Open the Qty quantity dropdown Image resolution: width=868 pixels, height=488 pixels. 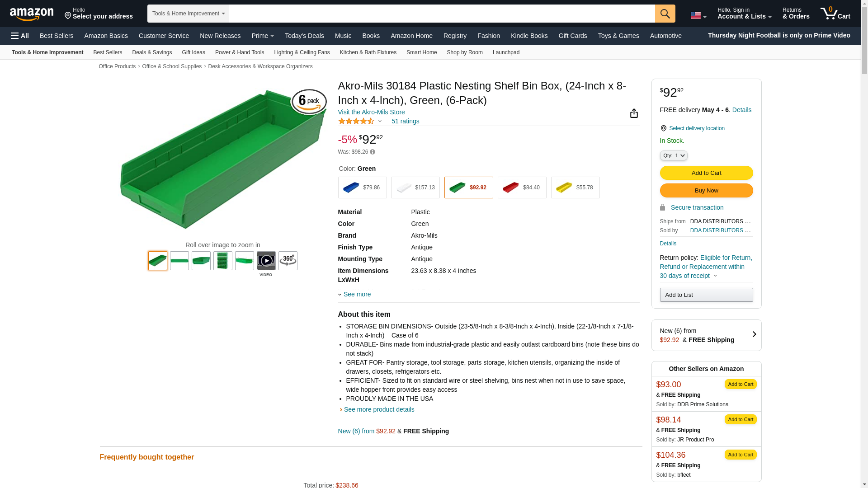coord(673,155)
